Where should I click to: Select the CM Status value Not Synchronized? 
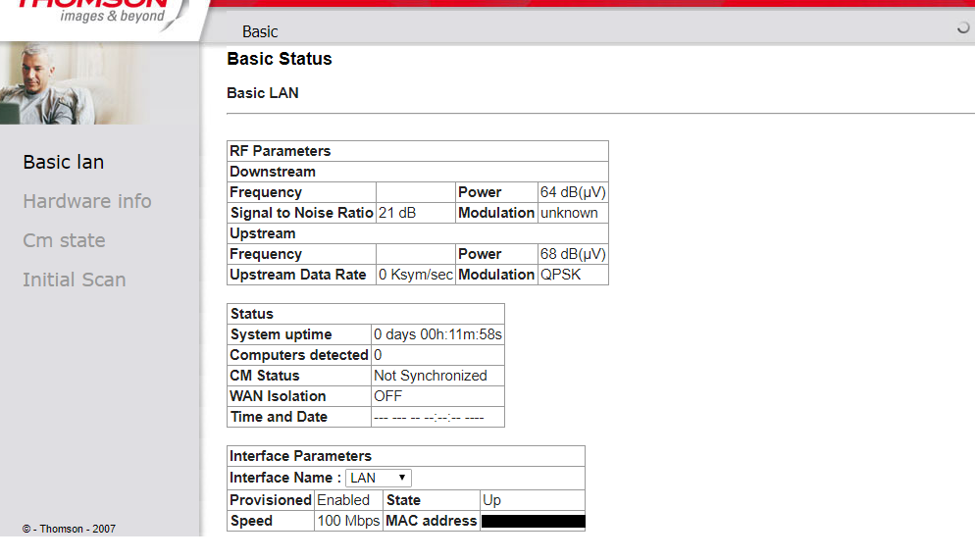pos(431,376)
